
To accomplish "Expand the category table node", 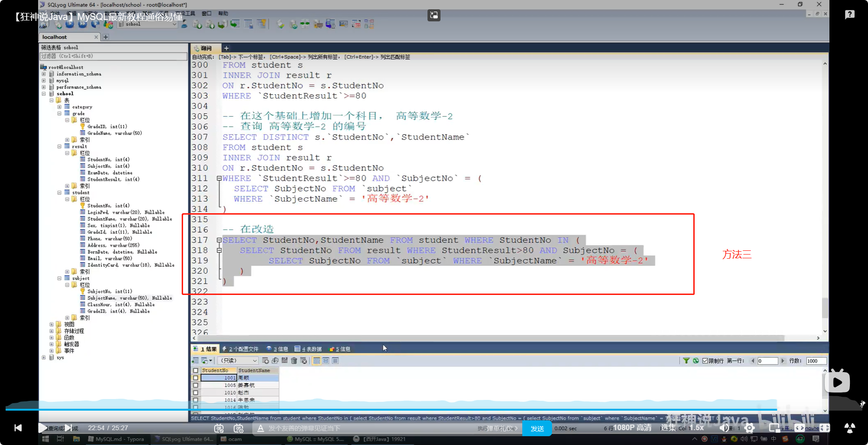I will pyautogui.click(x=59, y=107).
